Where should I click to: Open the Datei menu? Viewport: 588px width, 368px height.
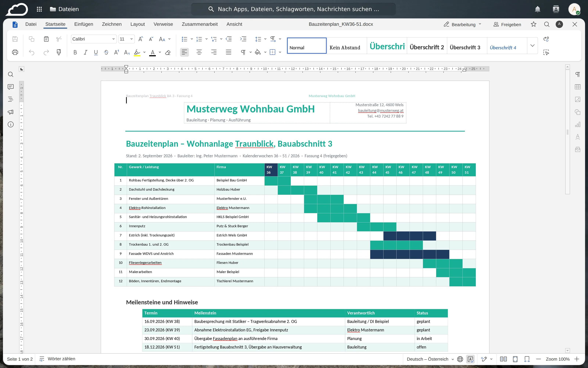[x=31, y=24]
